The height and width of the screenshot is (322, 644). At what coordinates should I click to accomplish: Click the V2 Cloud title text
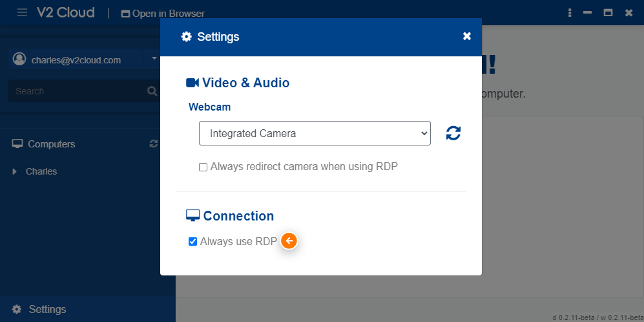pyautogui.click(x=66, y=13)
